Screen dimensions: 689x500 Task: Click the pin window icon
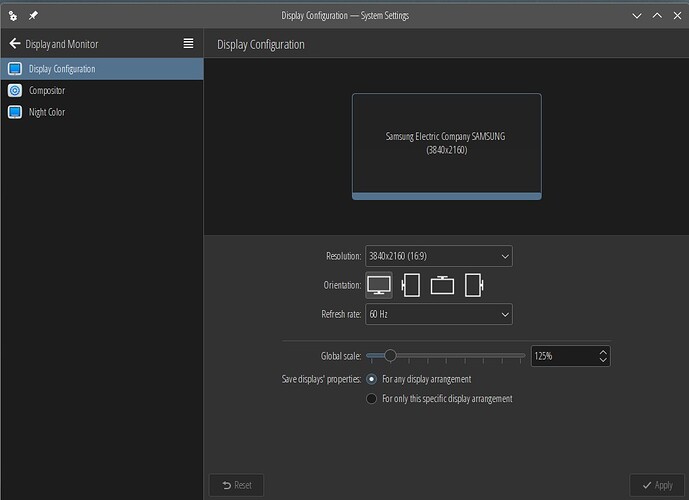click(x=33, y=16)
